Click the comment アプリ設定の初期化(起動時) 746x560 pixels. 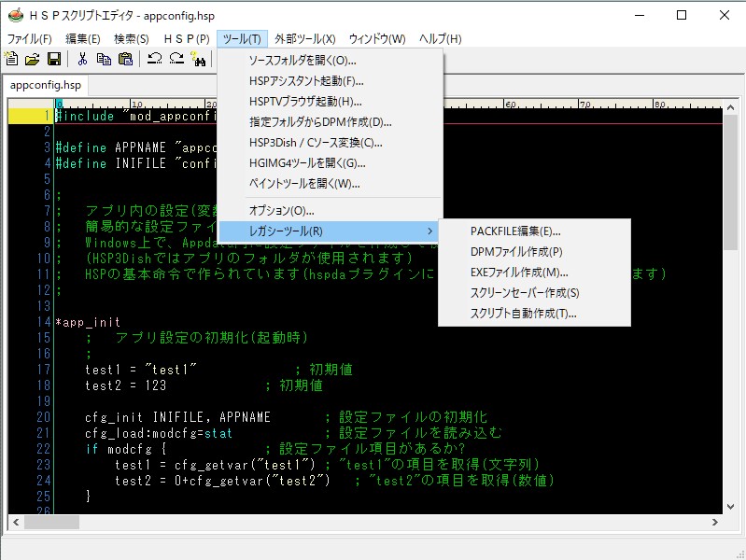[212, 338]
